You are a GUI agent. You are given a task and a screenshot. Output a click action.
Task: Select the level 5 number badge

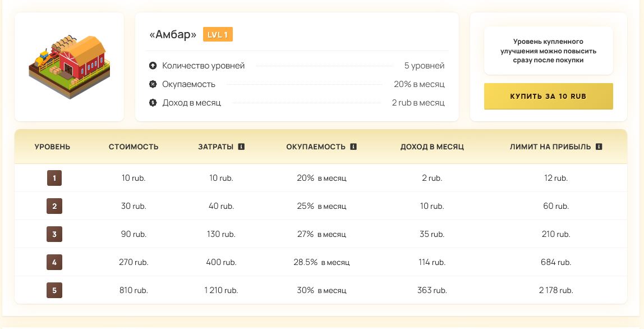54,290
